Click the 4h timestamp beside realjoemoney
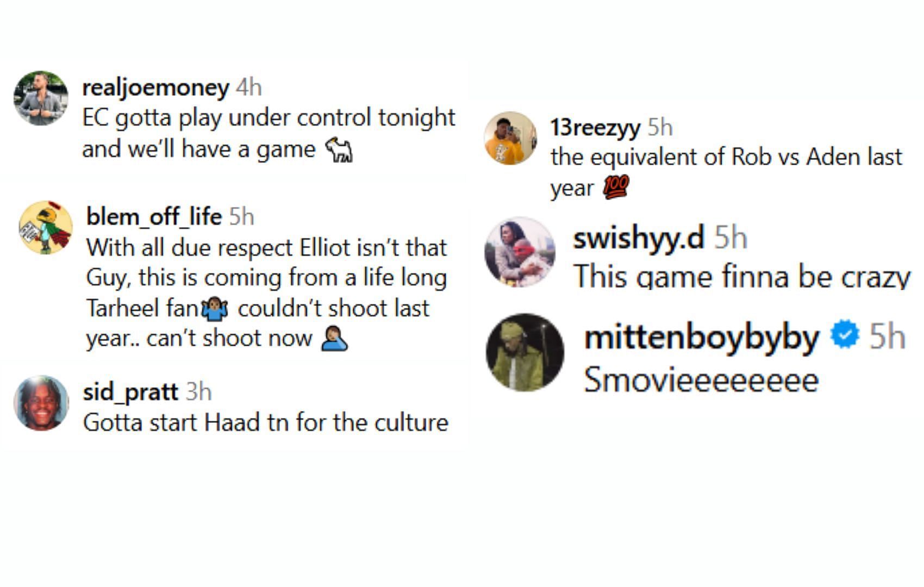The width and height of the screenshot is (924, 587). tap(249, 87)
